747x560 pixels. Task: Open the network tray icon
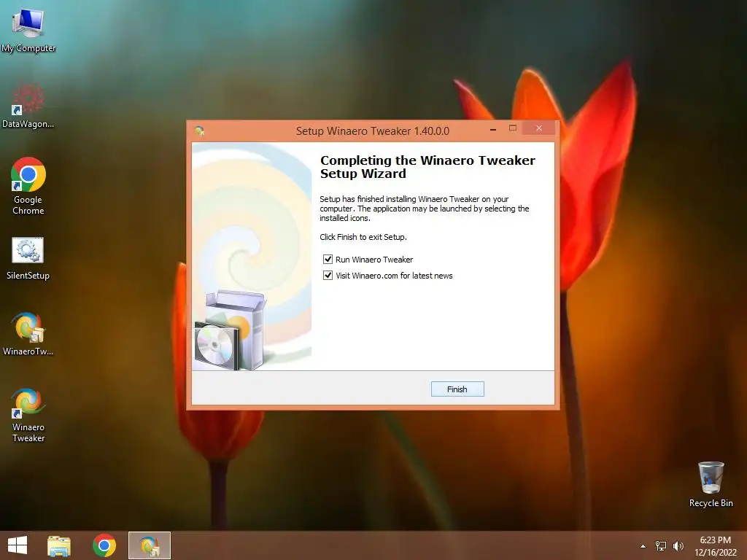661,546
